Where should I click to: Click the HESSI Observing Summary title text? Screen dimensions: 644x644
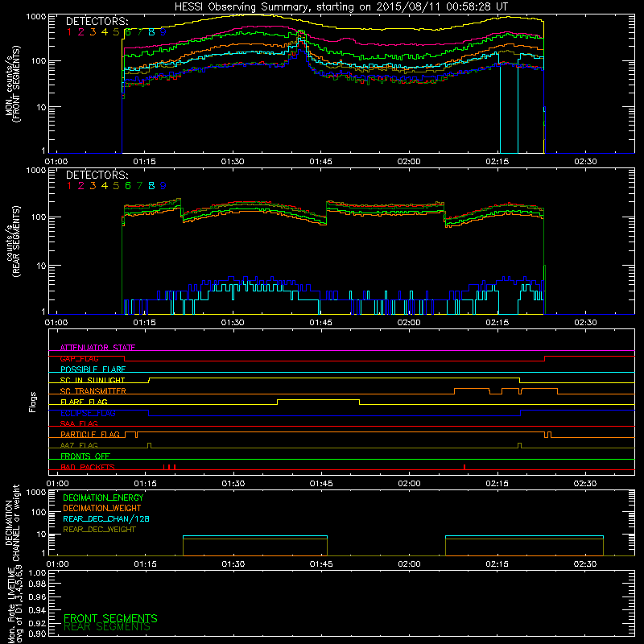[341, 6]
